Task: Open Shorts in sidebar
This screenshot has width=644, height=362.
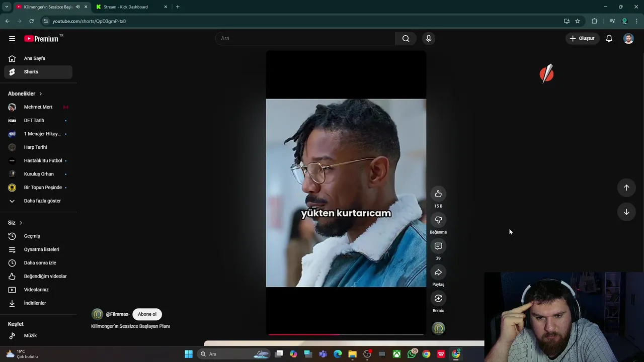Action: pyautogui.click(x=38, y=72)
